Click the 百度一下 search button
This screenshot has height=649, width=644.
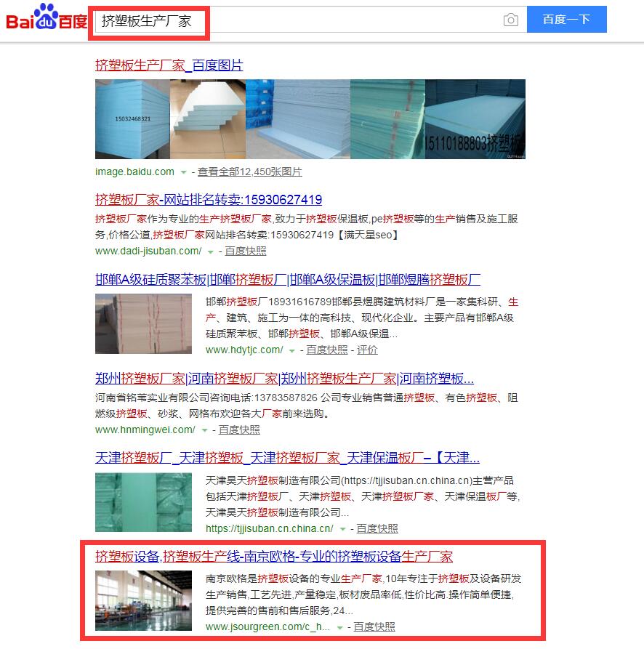tap(567, 19)
